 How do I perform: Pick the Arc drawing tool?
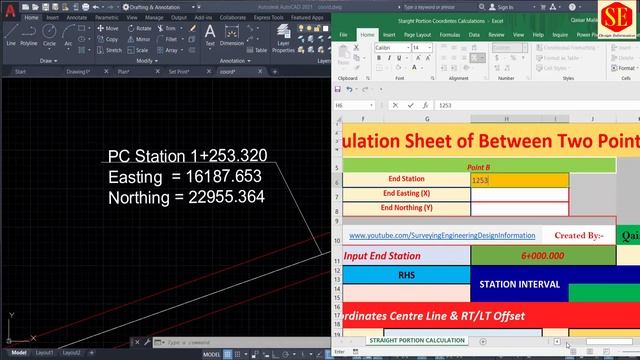click(x=68, y=35)
